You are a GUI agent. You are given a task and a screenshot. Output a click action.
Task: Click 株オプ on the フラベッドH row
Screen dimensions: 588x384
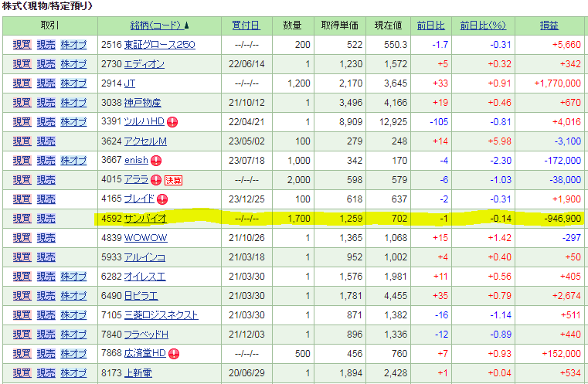73,335
